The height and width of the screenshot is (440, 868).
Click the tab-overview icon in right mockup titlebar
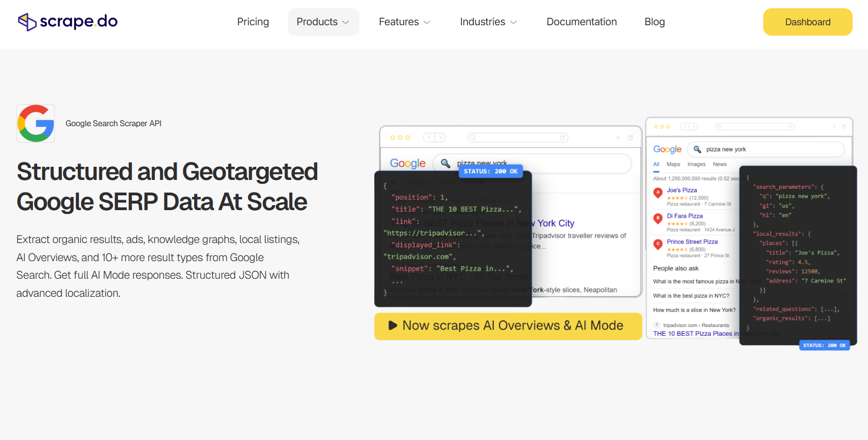pyautogui.click(x=844, y=127)
